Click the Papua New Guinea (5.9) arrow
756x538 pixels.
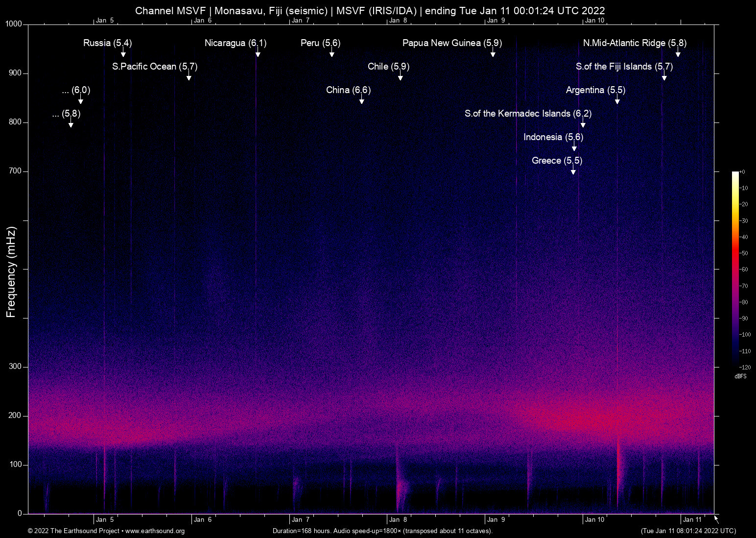(493, 54)
